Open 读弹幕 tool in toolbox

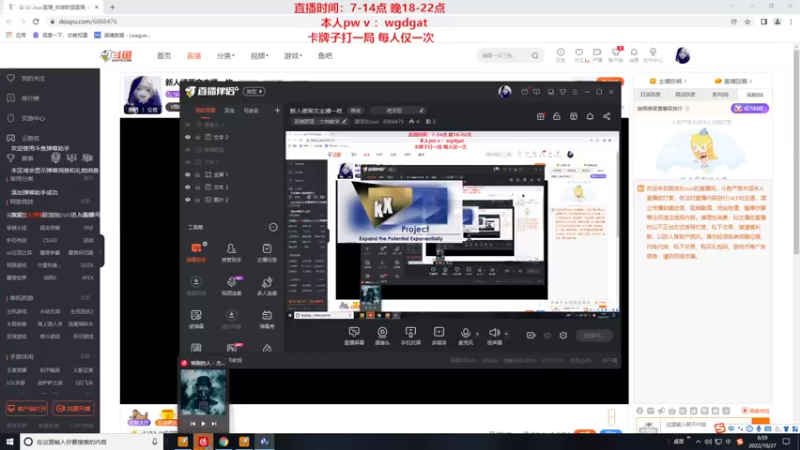click(x=196, y=319)
